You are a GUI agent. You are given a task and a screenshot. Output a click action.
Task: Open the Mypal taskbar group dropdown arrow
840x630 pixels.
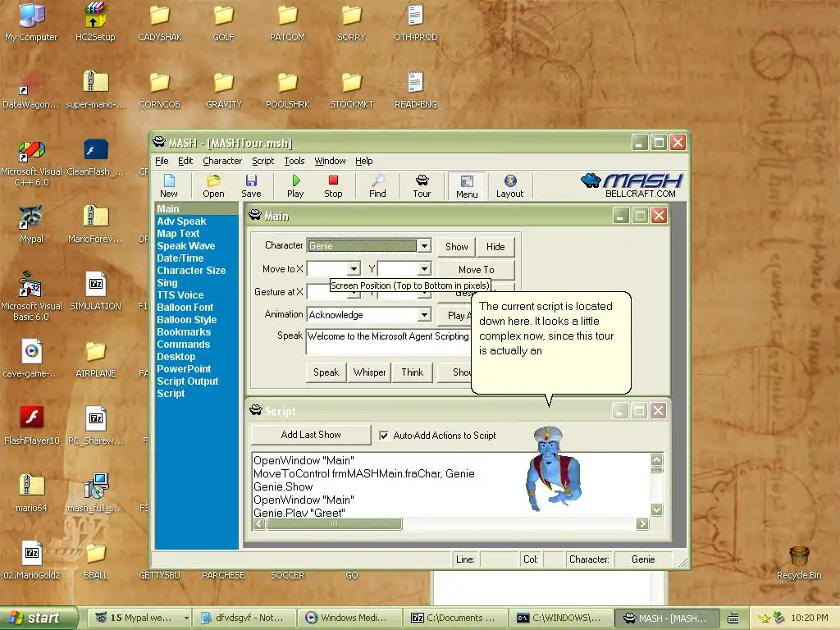click(186, 618)
